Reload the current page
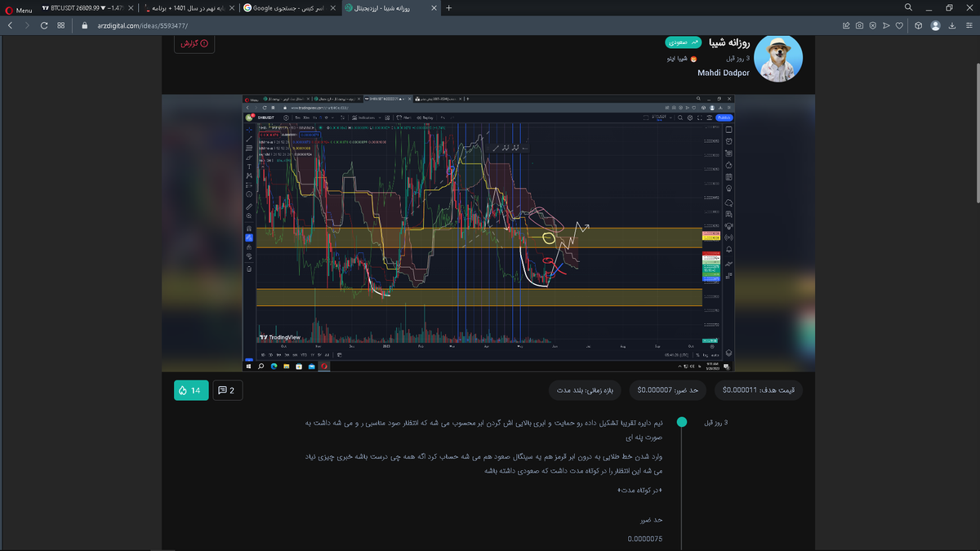The height and width of the screenshot is (551, 980). pos(44,25)
